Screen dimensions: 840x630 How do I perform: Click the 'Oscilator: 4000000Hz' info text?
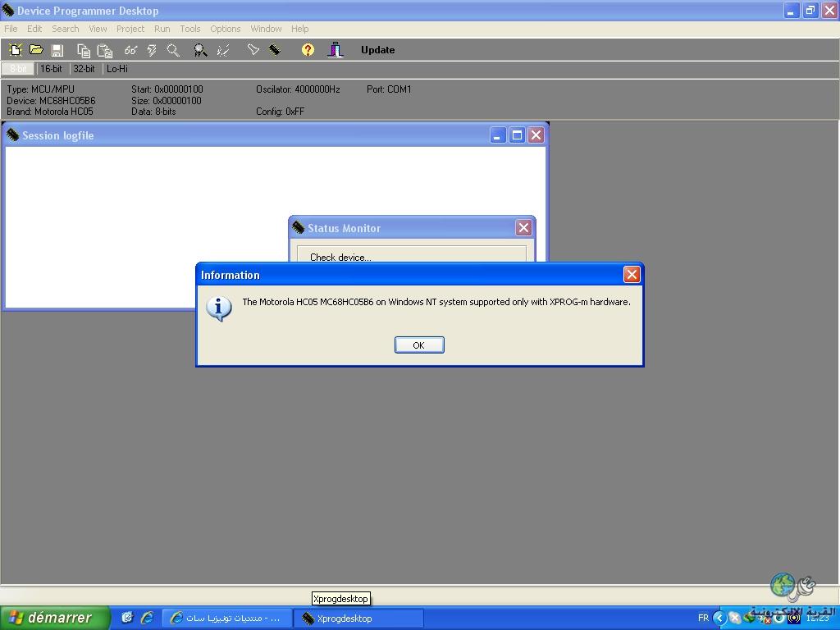298,89
